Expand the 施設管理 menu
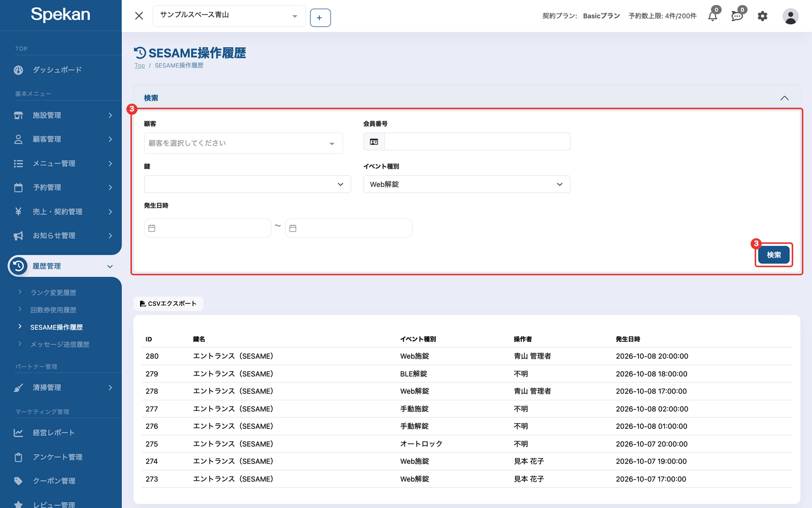Screen dimensions: 812x508 [x=61, y=115]
